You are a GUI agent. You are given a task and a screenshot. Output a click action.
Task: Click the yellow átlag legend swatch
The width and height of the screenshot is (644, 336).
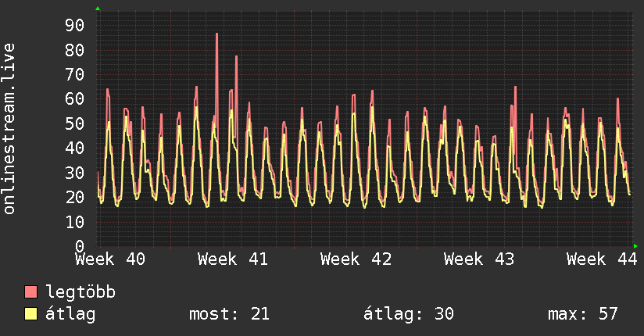[30, 314]
